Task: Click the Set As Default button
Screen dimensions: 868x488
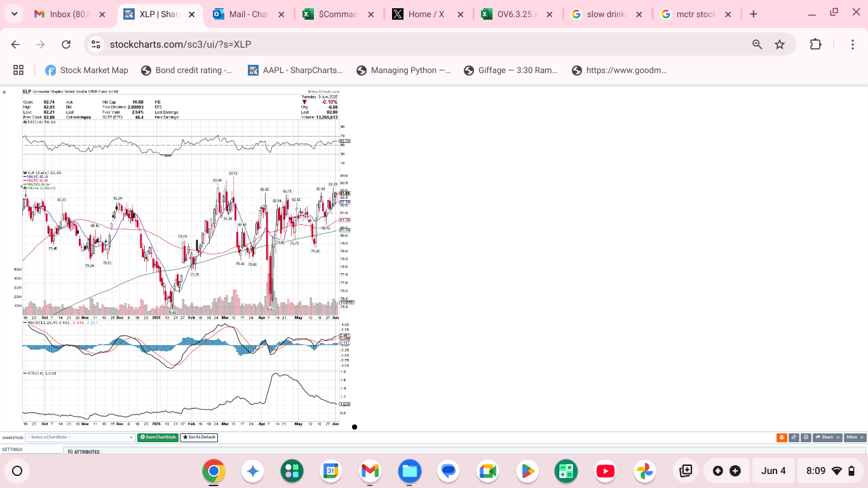Action: pyautogui.click(x=199, y=437)
